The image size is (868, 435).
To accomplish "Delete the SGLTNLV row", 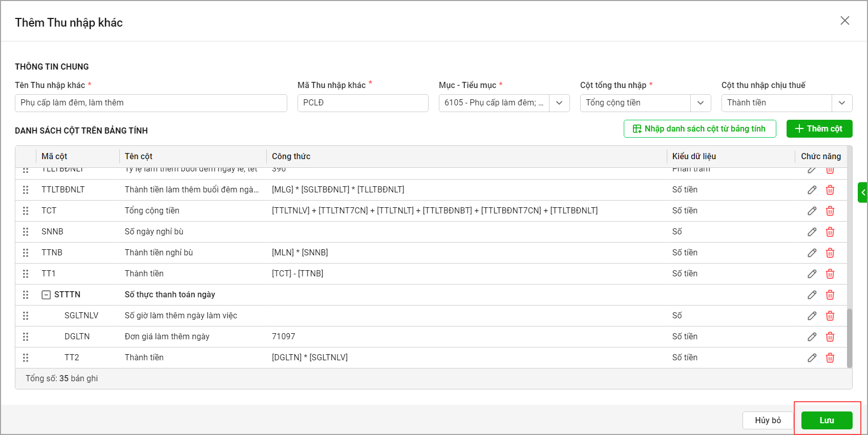I will click(x=830, y=316).
